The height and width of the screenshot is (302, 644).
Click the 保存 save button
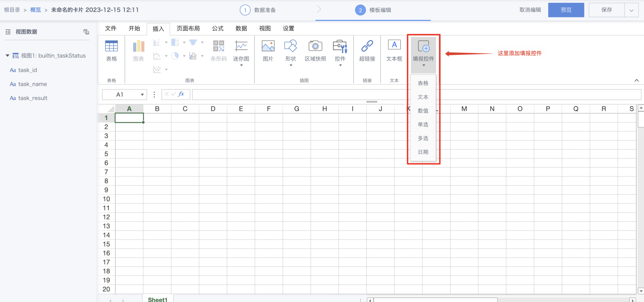click(607, 10)
